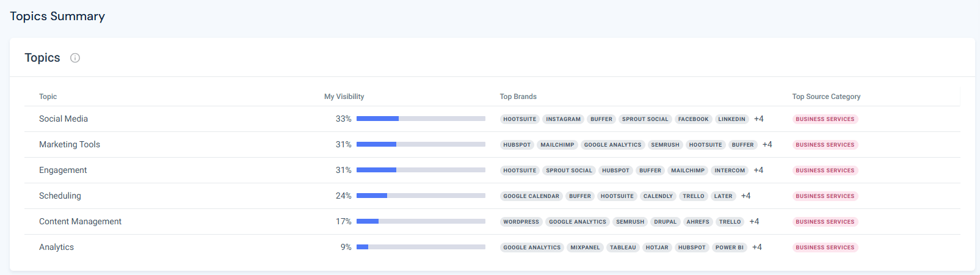Image resolution: width=980 pixels, height=275 pixels.
Task: Click Calendly brand tag
Action: tap(658, 196)
